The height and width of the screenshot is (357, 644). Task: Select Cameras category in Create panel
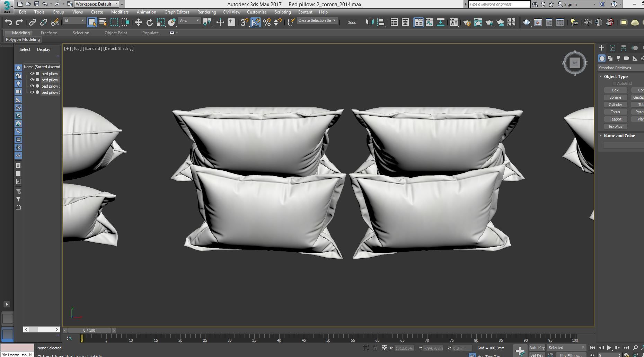click(626, 58)
